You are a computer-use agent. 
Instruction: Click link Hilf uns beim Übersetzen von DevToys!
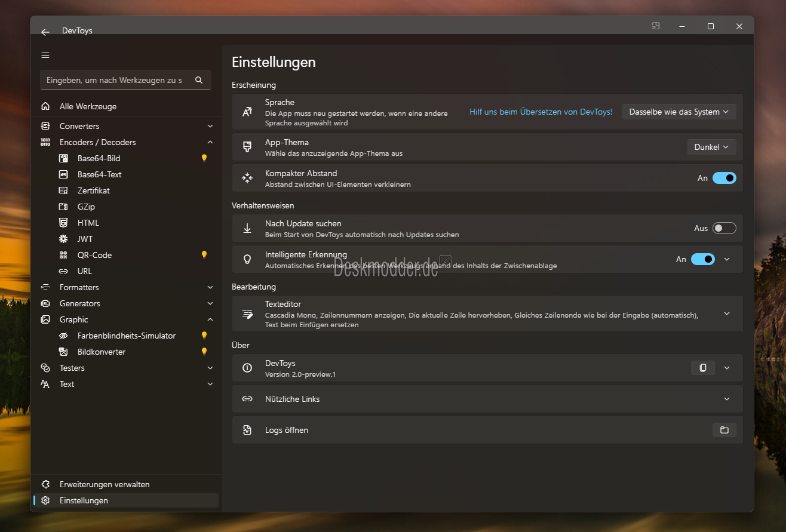[x=541, y=112]
